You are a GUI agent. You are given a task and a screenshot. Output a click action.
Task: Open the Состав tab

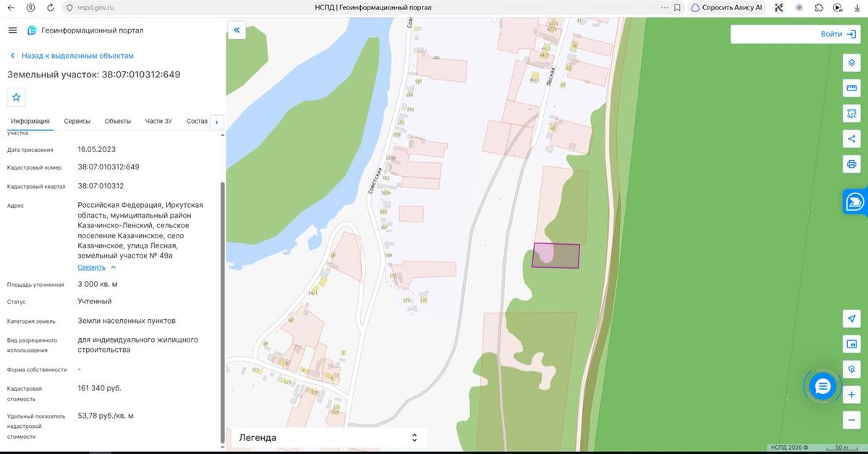coord(197,121)
